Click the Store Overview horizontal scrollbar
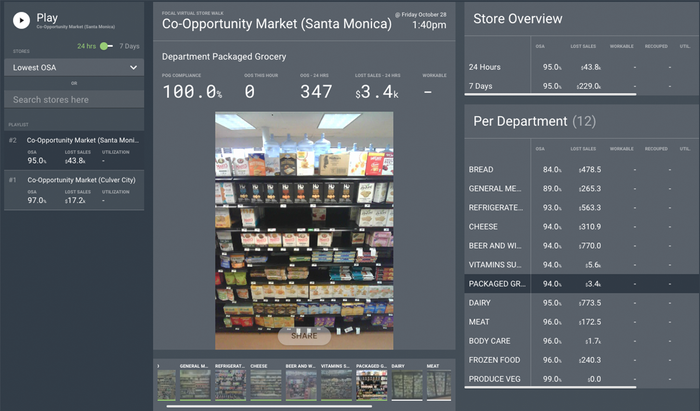700x411 pixels. click(x=550, y=94)
